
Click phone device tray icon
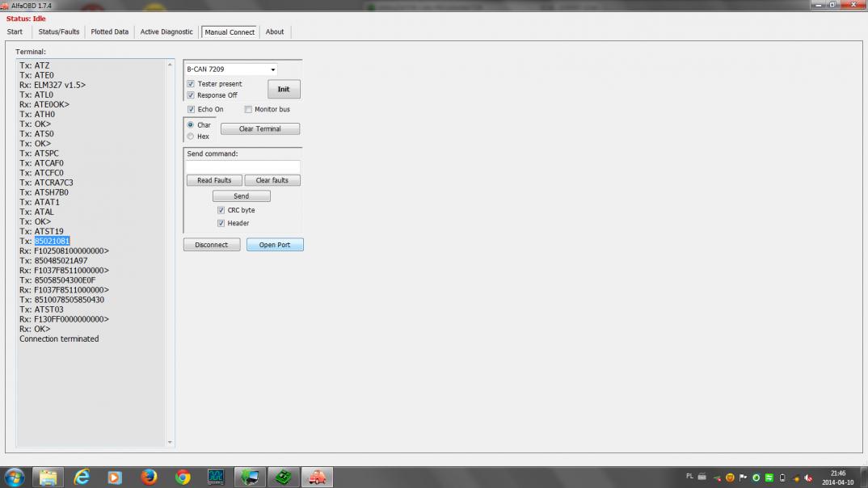pyautogui.click(x=782, y=477)
